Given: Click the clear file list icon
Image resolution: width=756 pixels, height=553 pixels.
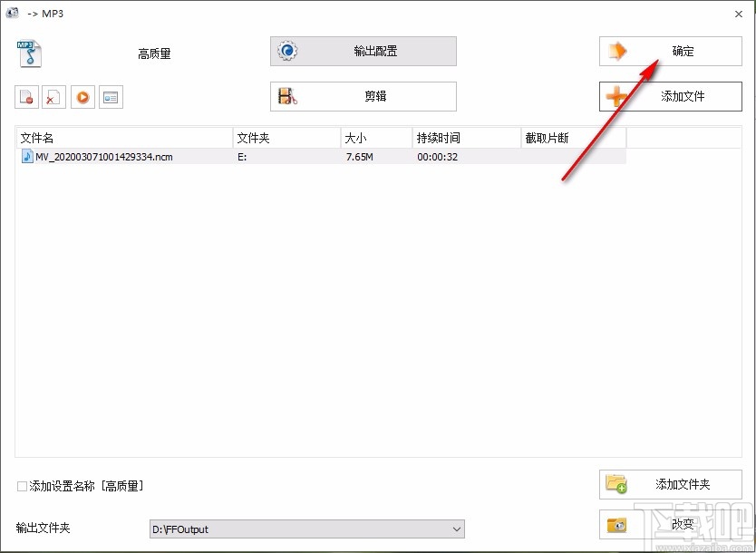Looking at the screenshot, I should pyautogui.click(x=54, y=97).
